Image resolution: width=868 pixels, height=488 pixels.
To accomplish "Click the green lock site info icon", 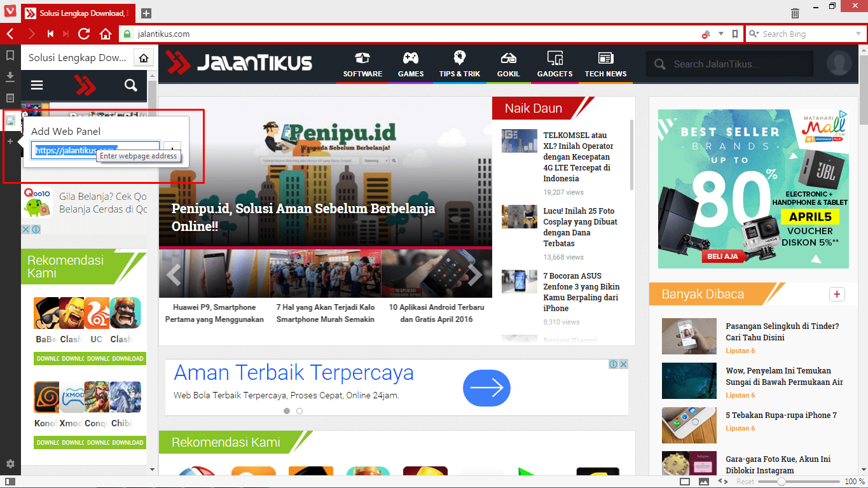I will point(127,34).
